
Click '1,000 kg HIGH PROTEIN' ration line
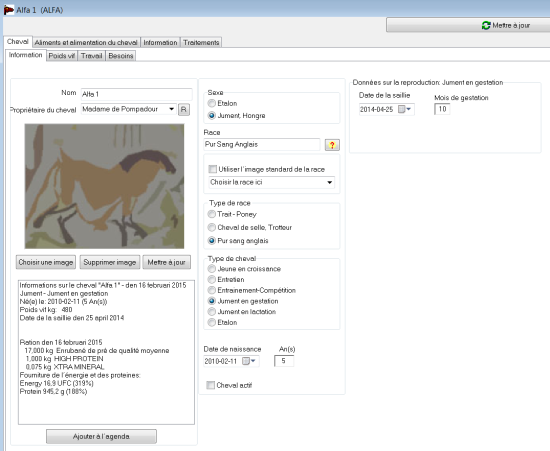point(65,359)
